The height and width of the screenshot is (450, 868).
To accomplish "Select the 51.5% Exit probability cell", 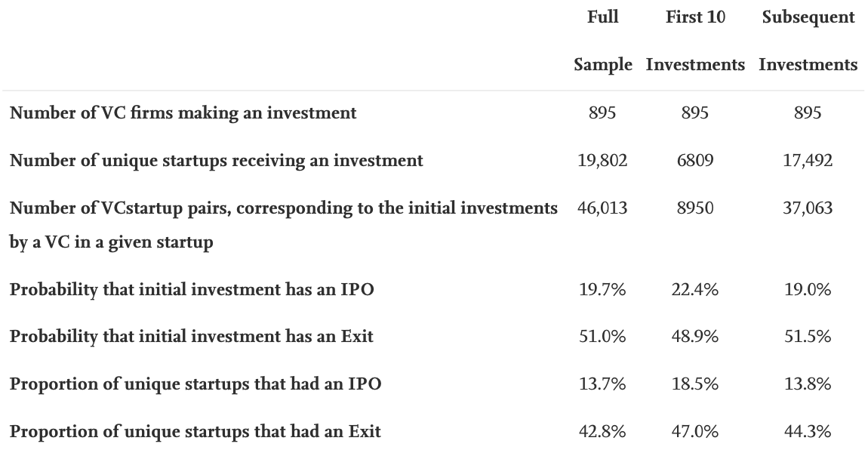I will coord(808,337).
